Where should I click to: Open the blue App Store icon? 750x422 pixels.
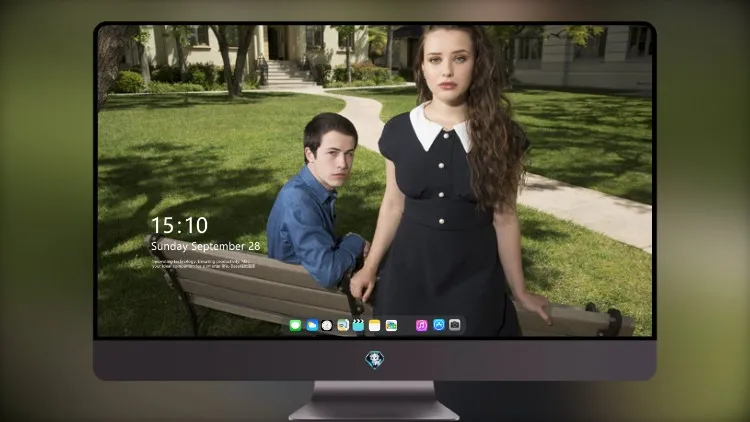point(439,325)
